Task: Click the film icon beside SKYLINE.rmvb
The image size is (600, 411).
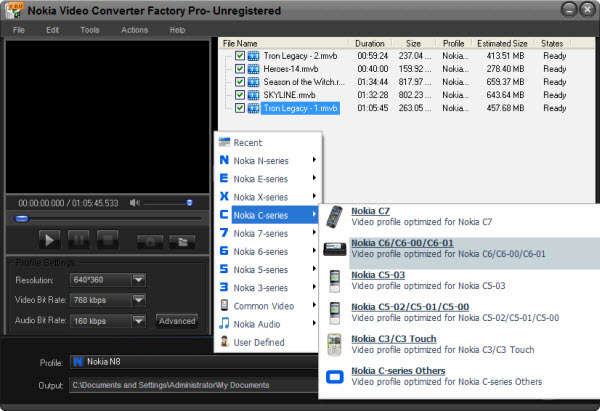Action: click(x=253, y=95)
